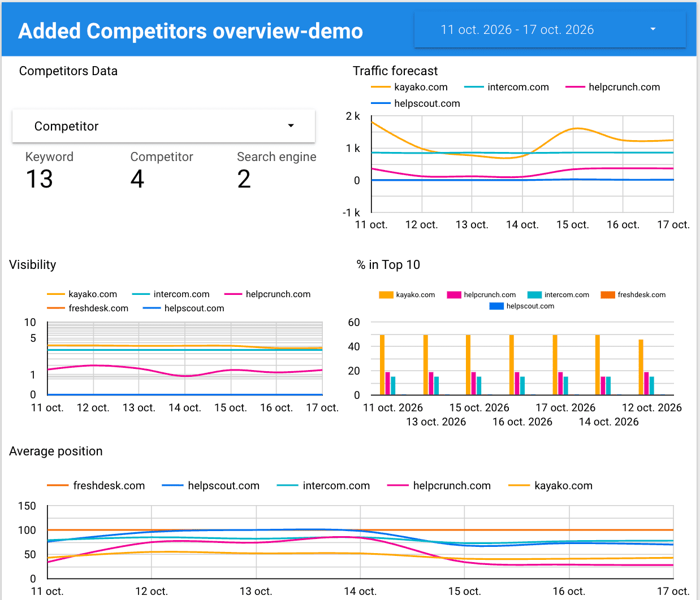The image size is (700, 600).
Task: Click the 14 oct. label on Visibility axis
Action: point(185,408)
